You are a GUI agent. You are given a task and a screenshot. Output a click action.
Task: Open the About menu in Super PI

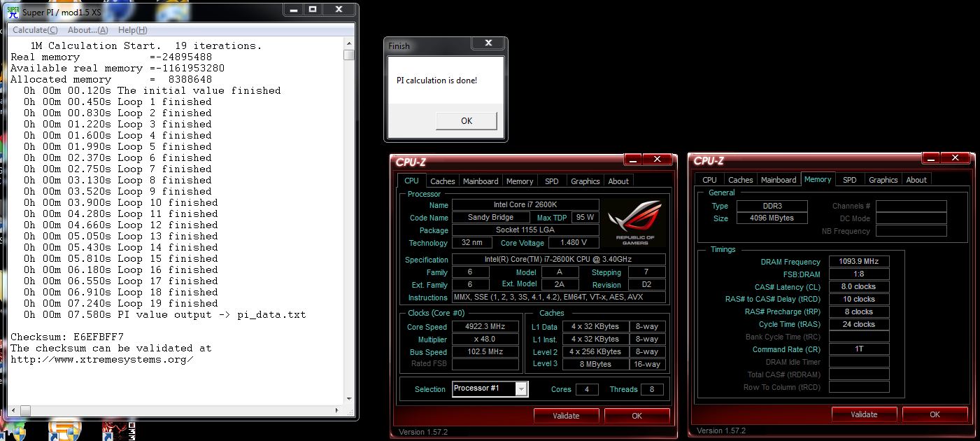(87, 30)
